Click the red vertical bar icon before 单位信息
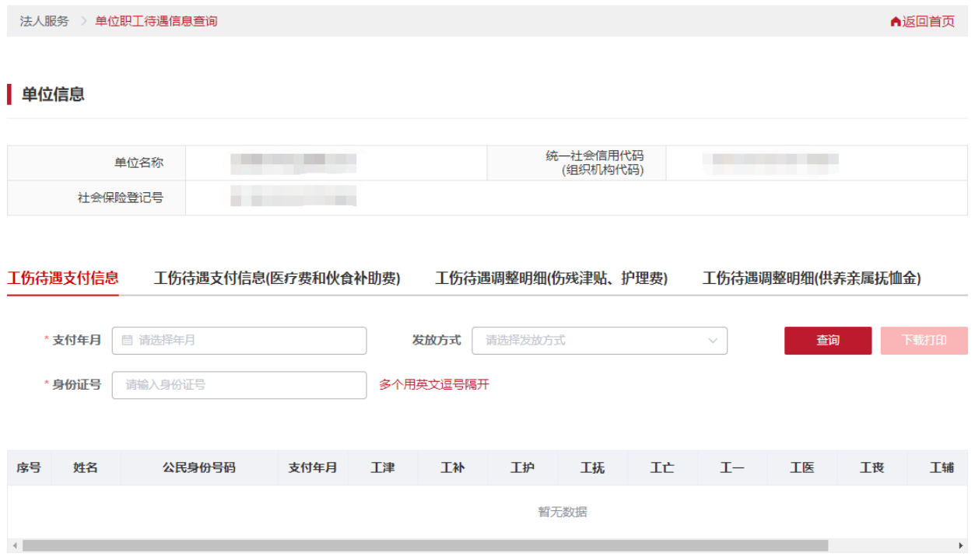 pos(9,93)
